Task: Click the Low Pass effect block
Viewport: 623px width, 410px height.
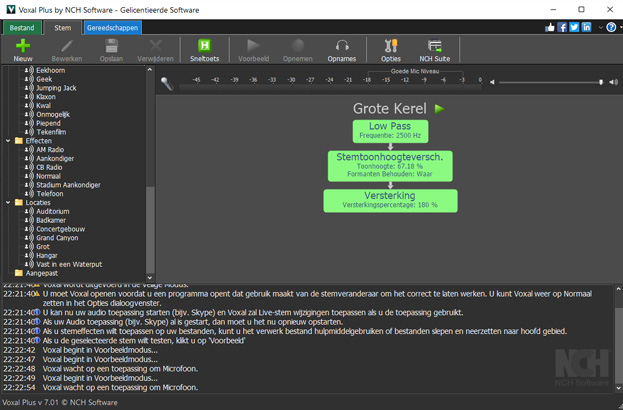Action: 390,131
